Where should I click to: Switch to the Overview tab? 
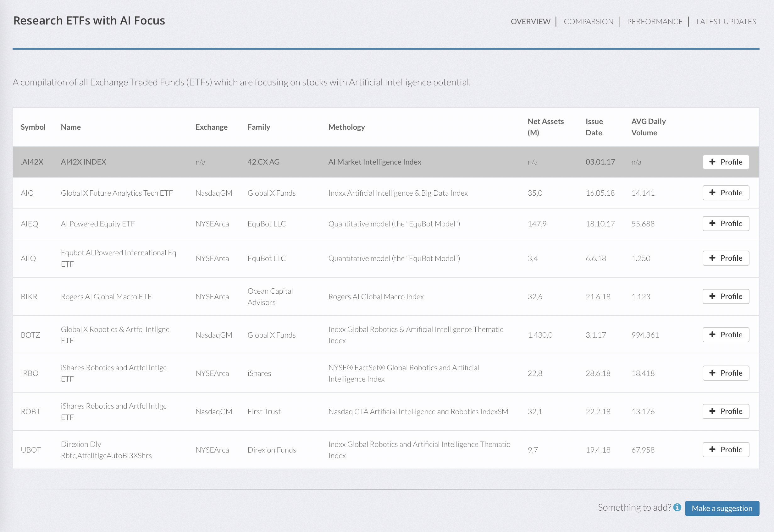click(x=530, y=22)
